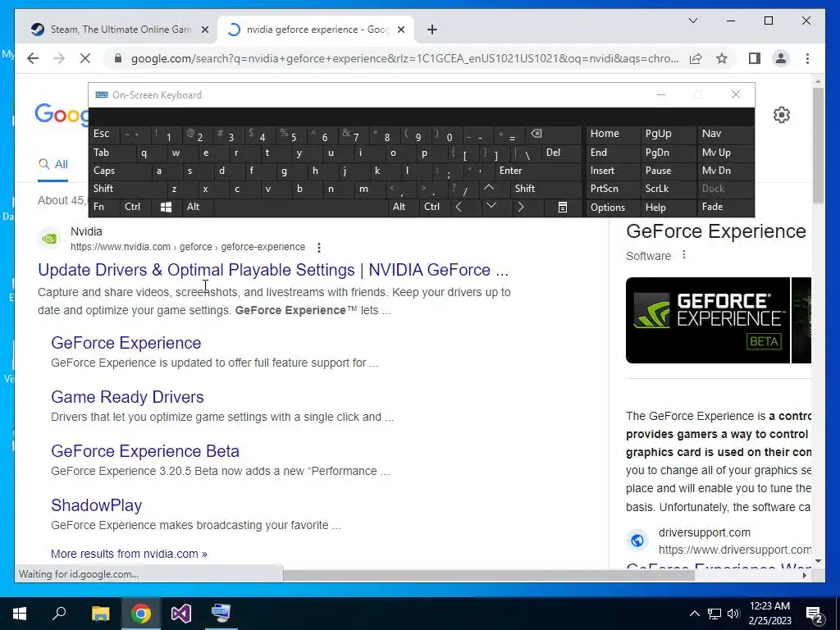Screen dimensions: 840x630
Task: Tap the right arrow key on On-Screen Keyboard
Action: pos(521,207)
